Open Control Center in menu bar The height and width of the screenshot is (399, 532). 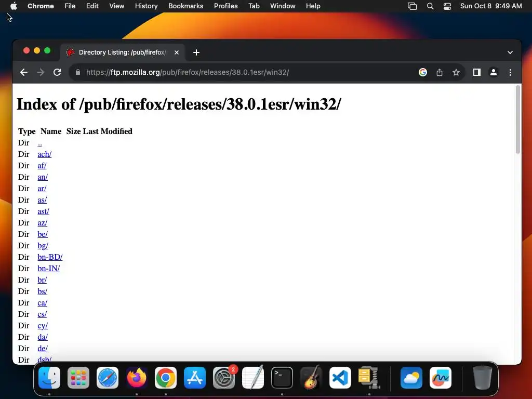[447, 6]
